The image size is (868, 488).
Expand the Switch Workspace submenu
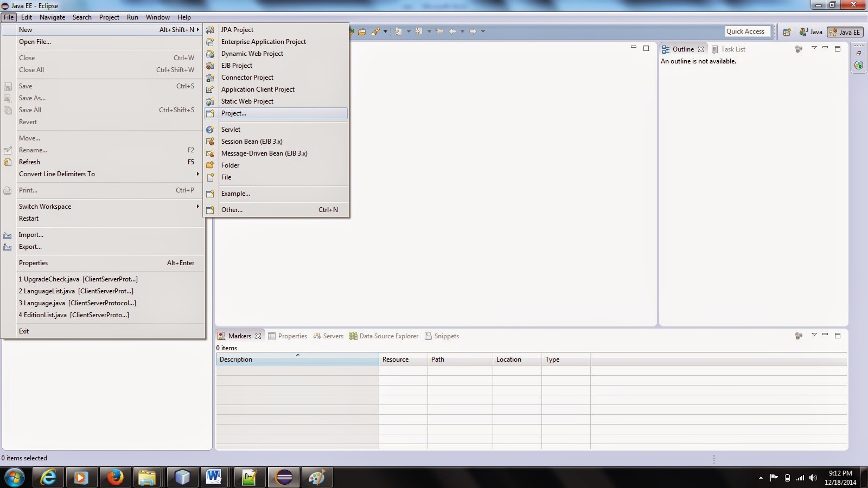tap(103, 207)
